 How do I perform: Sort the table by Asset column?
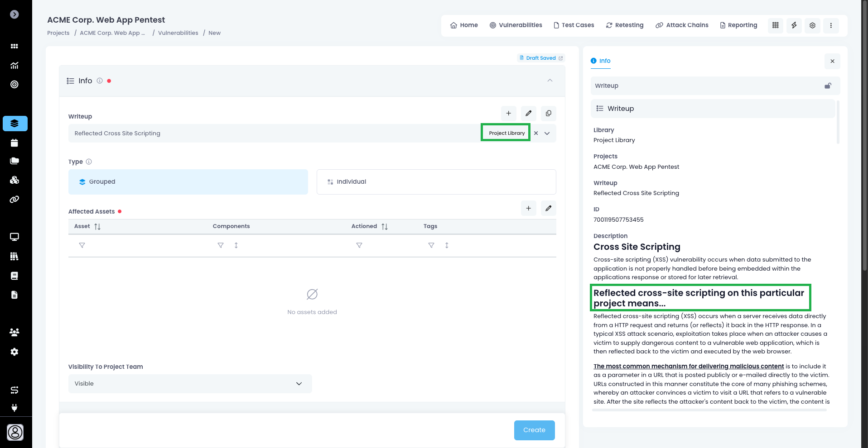97,226
